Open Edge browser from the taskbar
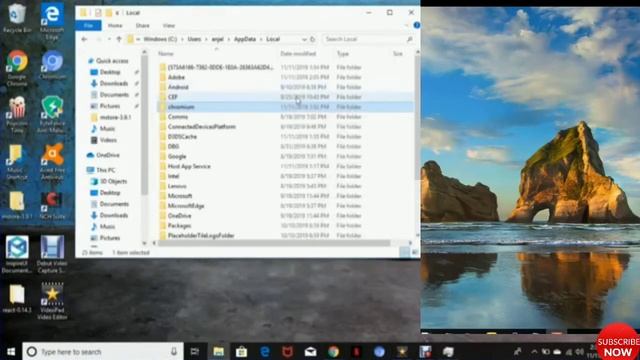 [264, 351]
